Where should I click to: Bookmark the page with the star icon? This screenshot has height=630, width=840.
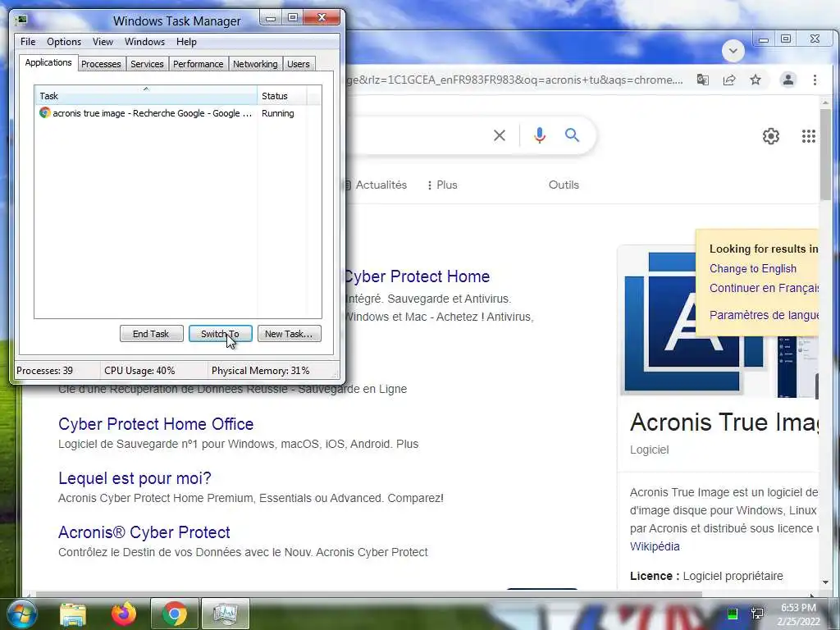[756, 80]
